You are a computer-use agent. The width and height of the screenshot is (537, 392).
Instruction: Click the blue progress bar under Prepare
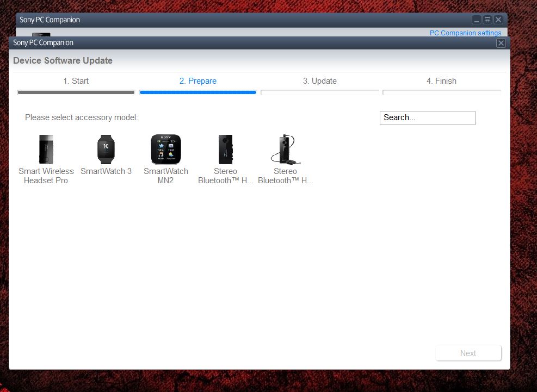pos(197,92)
